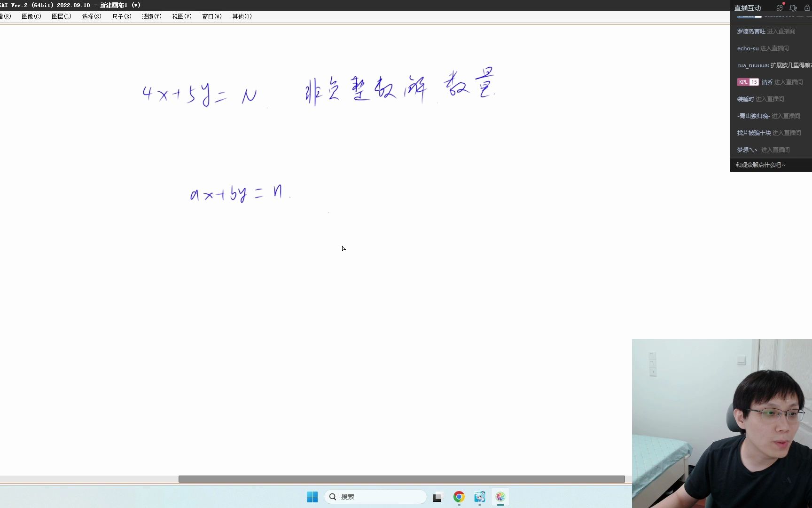Open the 尺子(R) menu
Viewport: 812px width, 508px height.
121,16
